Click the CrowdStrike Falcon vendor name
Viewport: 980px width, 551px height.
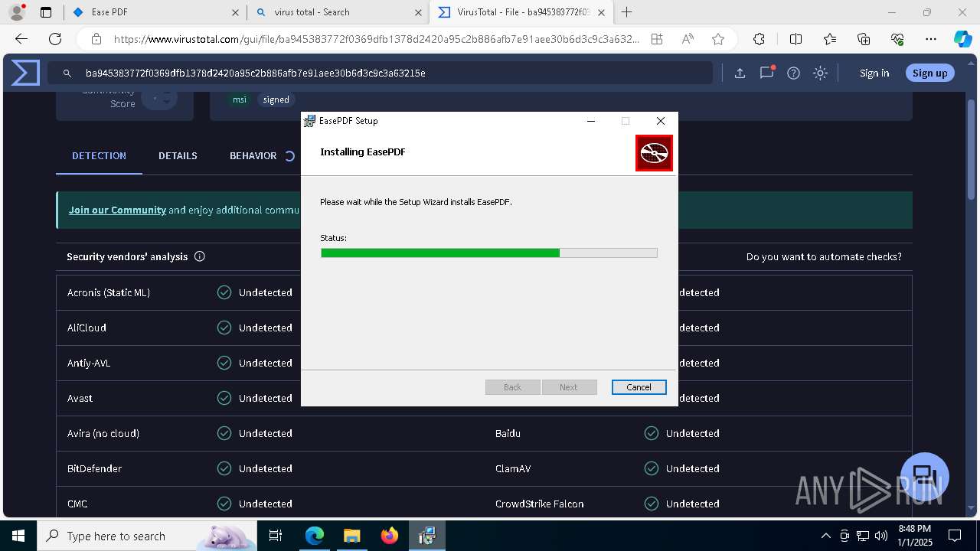[540, 504]
